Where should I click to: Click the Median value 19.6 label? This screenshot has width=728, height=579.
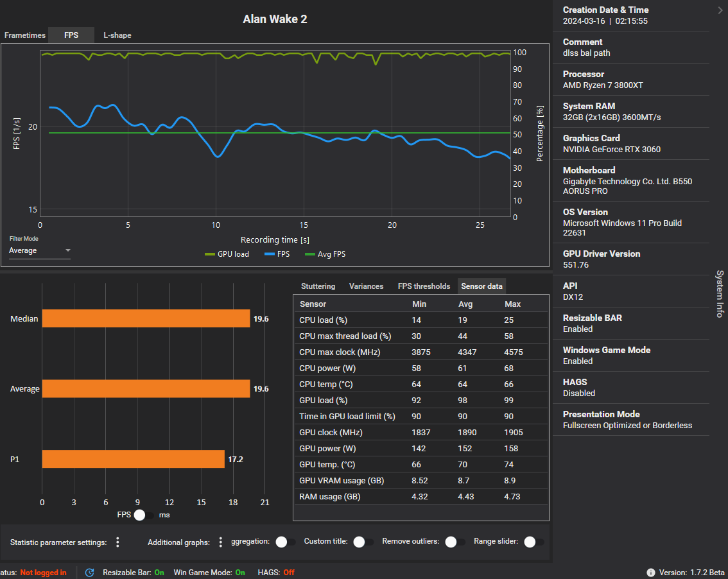pos(261,318)
